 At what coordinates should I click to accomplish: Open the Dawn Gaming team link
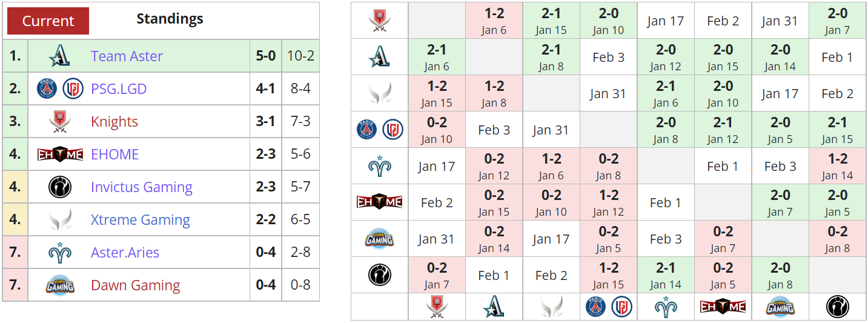tap(135, 285)
